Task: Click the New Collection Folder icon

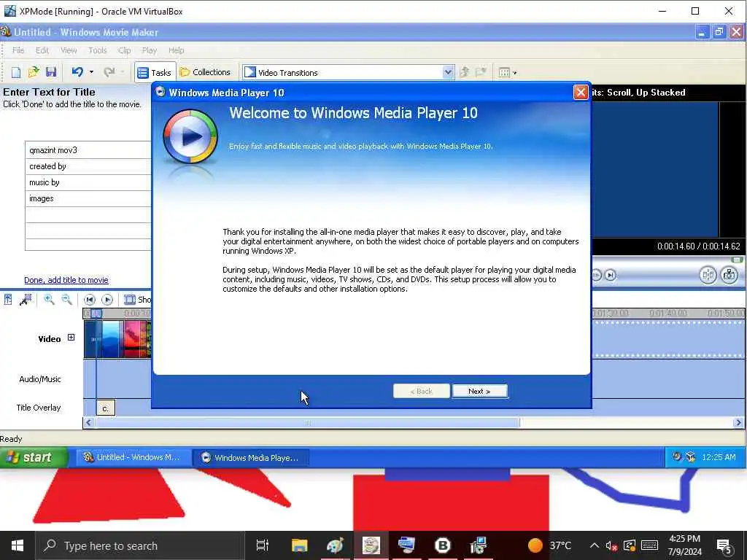Action: pyautogui.click(x=481, y=72)
